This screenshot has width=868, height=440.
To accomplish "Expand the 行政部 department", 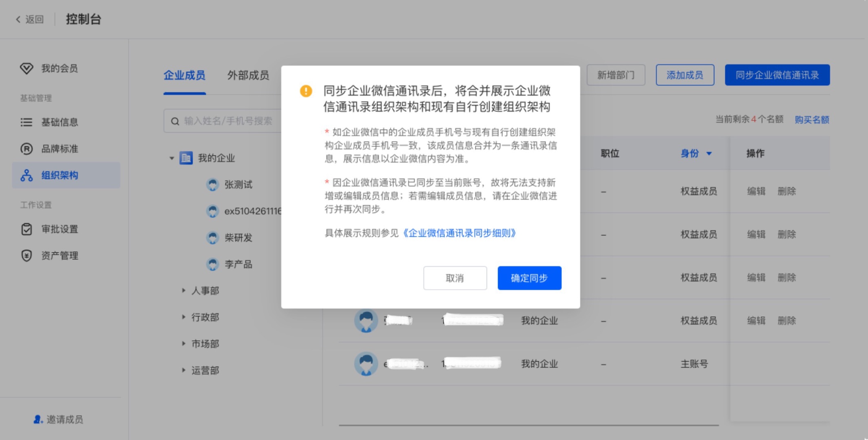I will point(183,317).
